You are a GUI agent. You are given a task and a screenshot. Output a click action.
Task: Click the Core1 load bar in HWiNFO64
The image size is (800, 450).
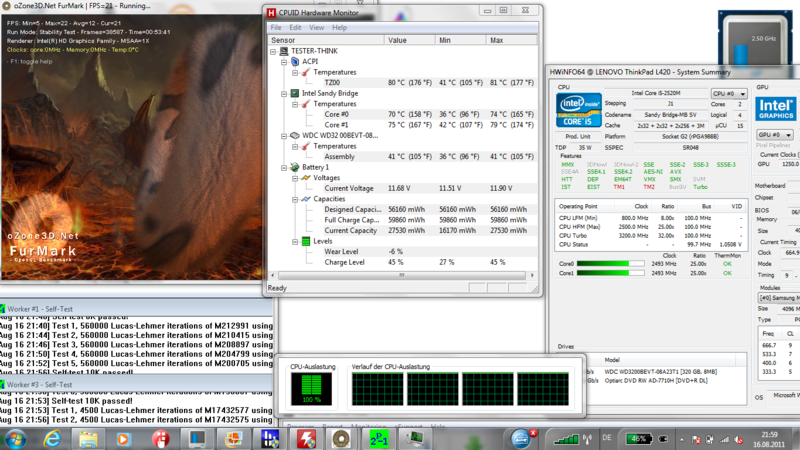(x=610, y=273)
